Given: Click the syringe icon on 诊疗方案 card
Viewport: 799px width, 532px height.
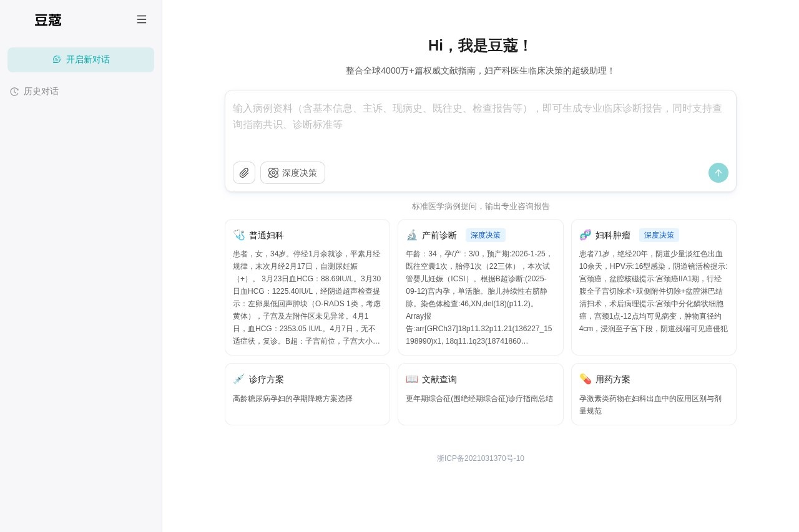Looking at the screenshot, I should pyautogui.click(x=239, y=379).
